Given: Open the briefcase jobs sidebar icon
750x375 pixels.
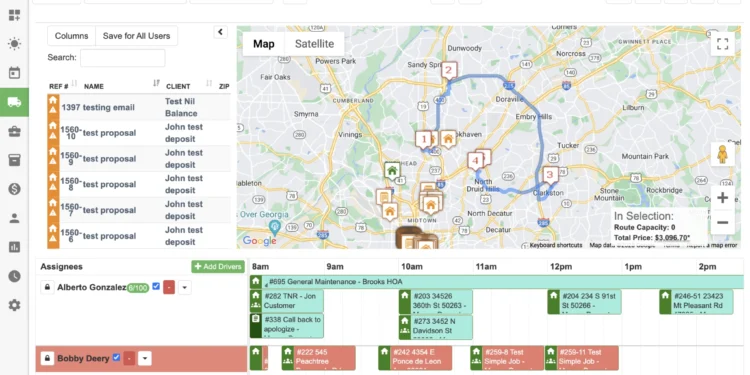Looking at the screenshot, I should pos(14,131).
